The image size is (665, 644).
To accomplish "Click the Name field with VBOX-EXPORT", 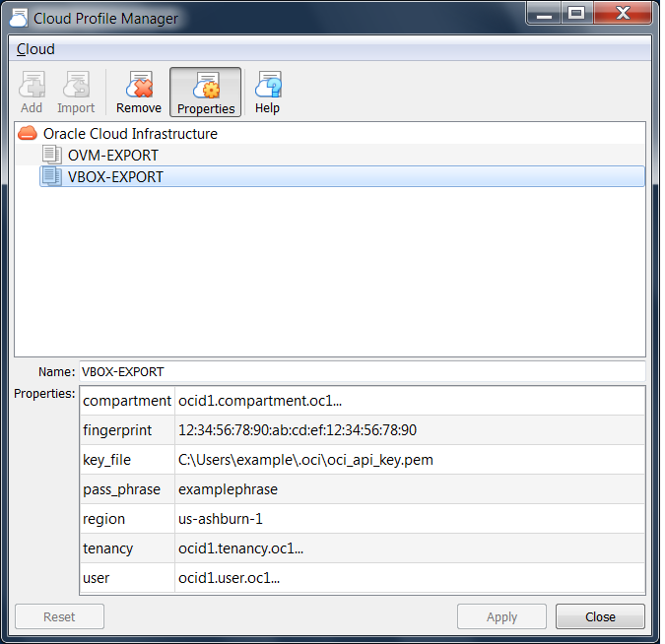I will [363, 372].
